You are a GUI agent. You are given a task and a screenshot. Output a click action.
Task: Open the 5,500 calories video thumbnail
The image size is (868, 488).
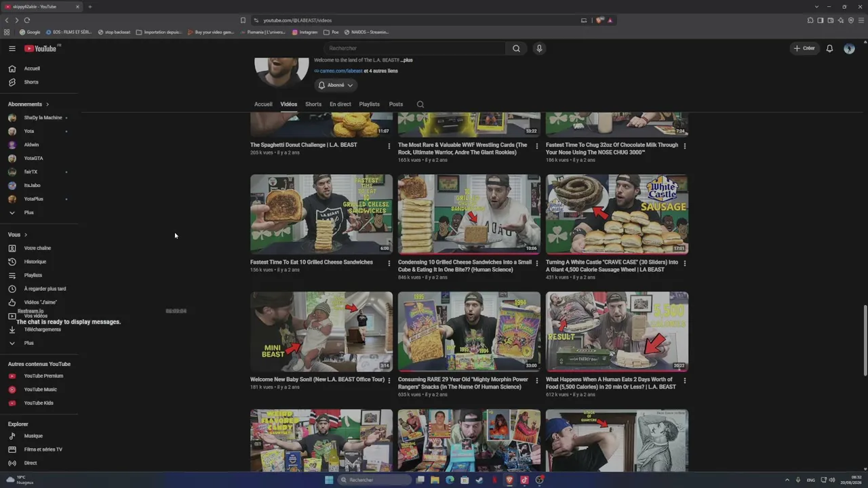coord(617,331)
